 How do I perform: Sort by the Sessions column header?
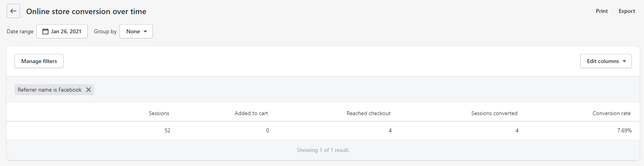coord(159,113)
